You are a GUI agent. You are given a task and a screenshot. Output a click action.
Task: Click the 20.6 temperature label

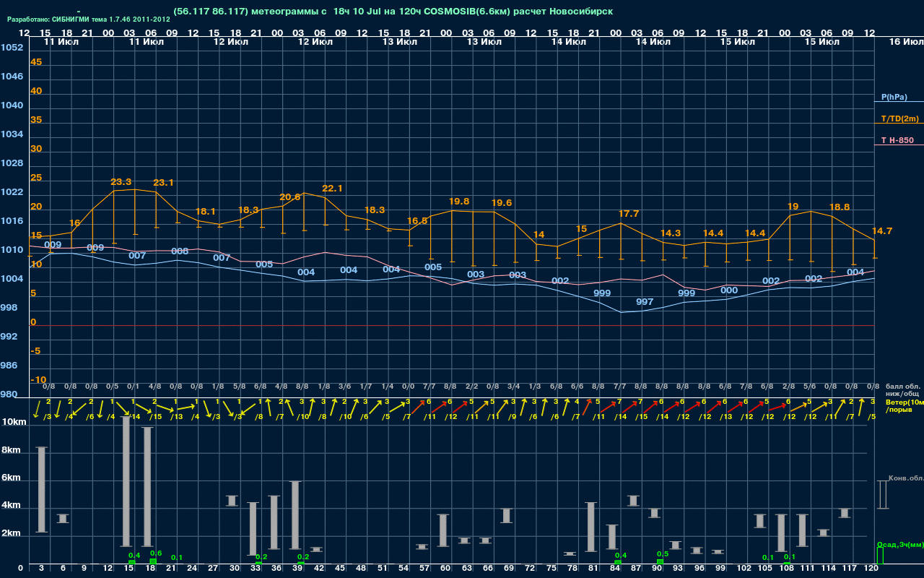pyautogui.click(x=289, y=197)
